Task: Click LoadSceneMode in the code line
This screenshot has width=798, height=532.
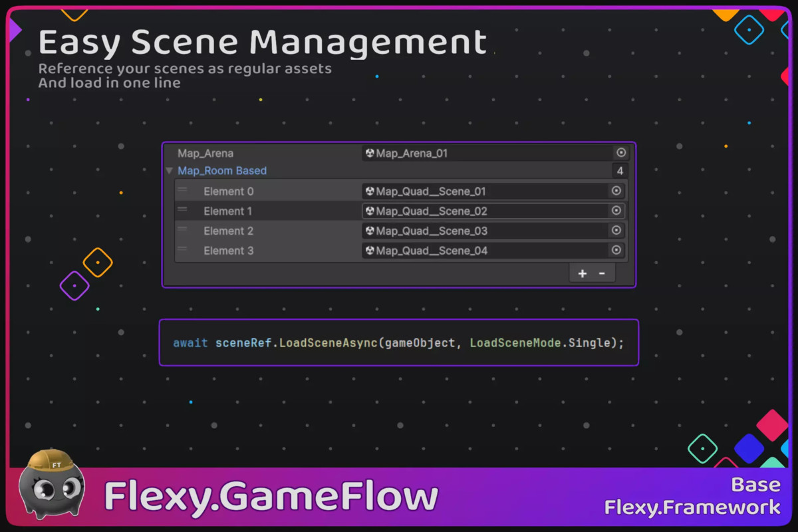Action: (515, 343)
